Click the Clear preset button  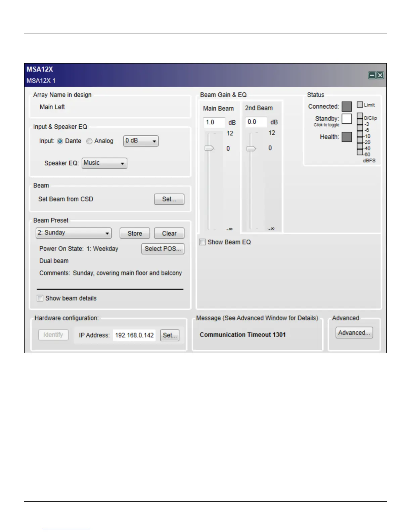(x=169, y=233)
